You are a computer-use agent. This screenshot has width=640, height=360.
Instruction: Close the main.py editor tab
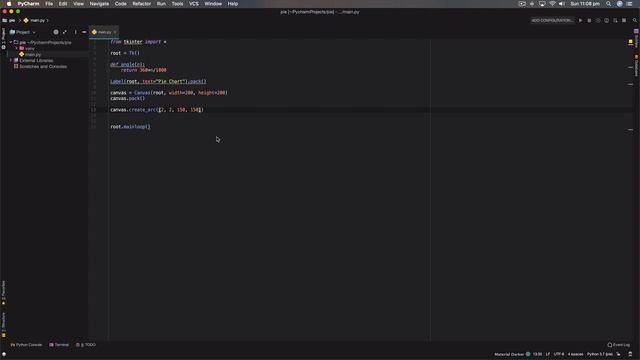[x=115, y=32]
